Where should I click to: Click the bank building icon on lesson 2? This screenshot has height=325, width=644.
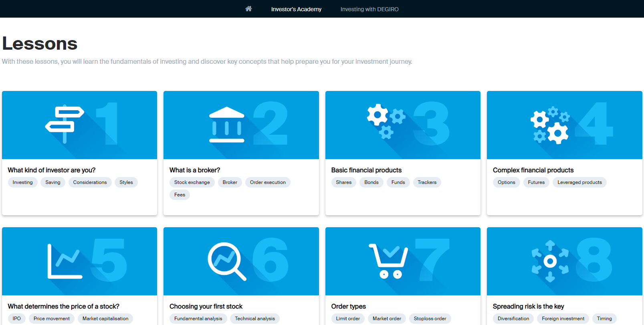pyautogui.click(x=227, y=125)
